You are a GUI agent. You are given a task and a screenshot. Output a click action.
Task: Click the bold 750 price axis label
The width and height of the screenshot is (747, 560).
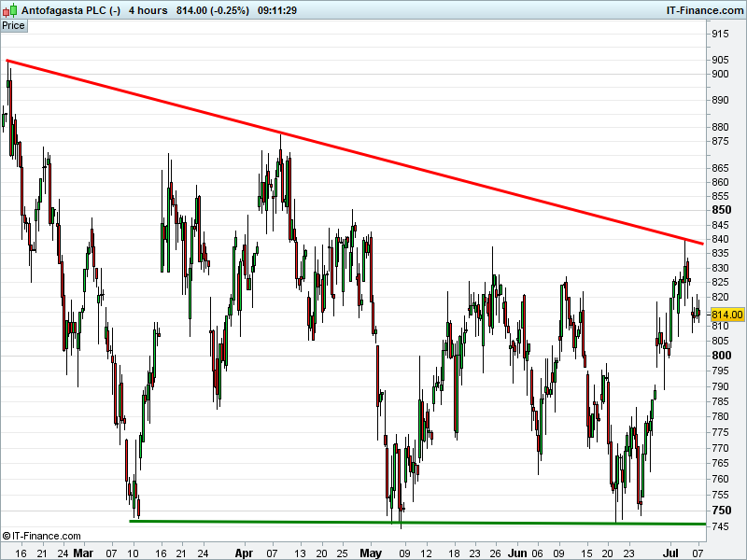721,510
